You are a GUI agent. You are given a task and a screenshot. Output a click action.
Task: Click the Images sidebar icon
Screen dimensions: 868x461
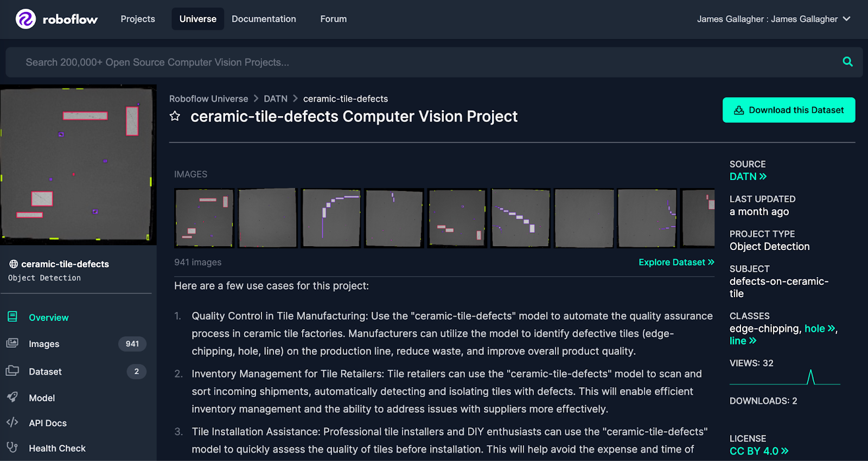coord(12,343)
